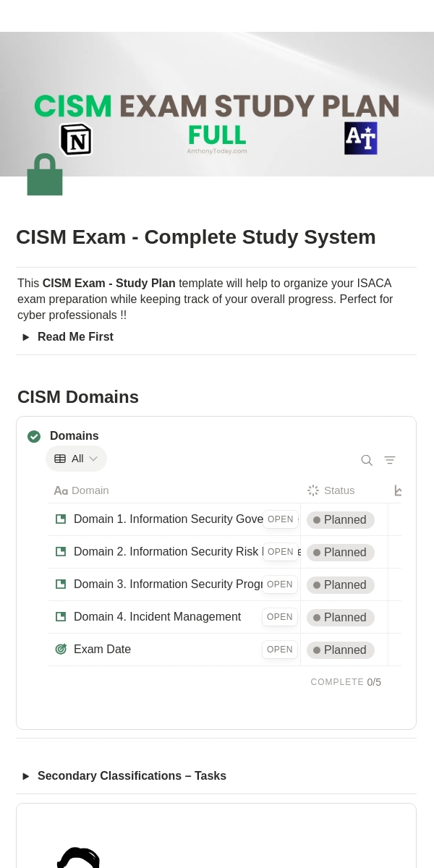Open Domain 4. Incident Management page
Image resolution: width=434 pixels, height=868 pixels.
point(157,617)
